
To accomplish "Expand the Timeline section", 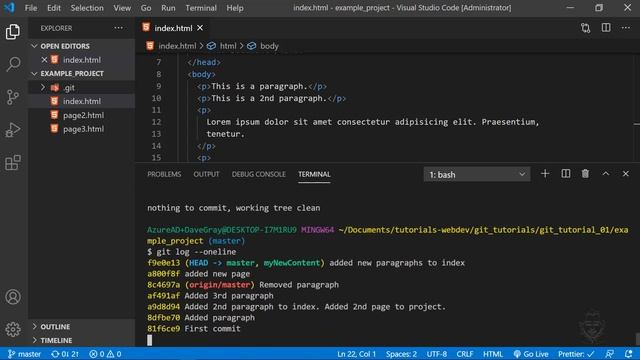I will (x=34, y=340).
